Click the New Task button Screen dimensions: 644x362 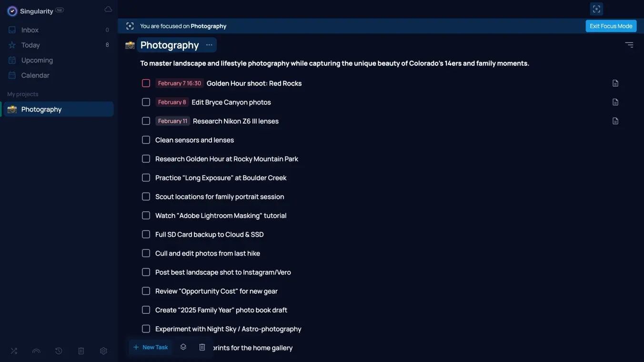coord(151,347)
